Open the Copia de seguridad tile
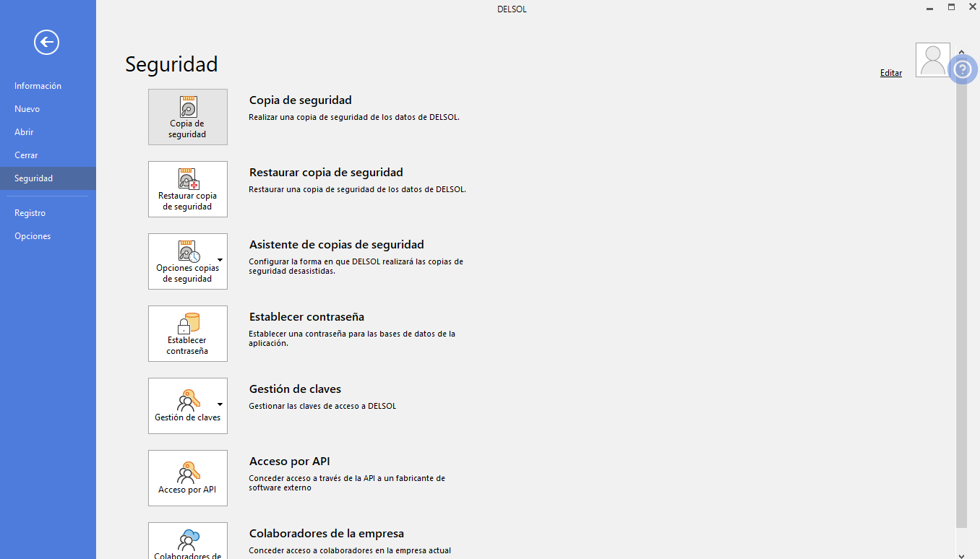 pyautogui.click(x=188, y=117)
